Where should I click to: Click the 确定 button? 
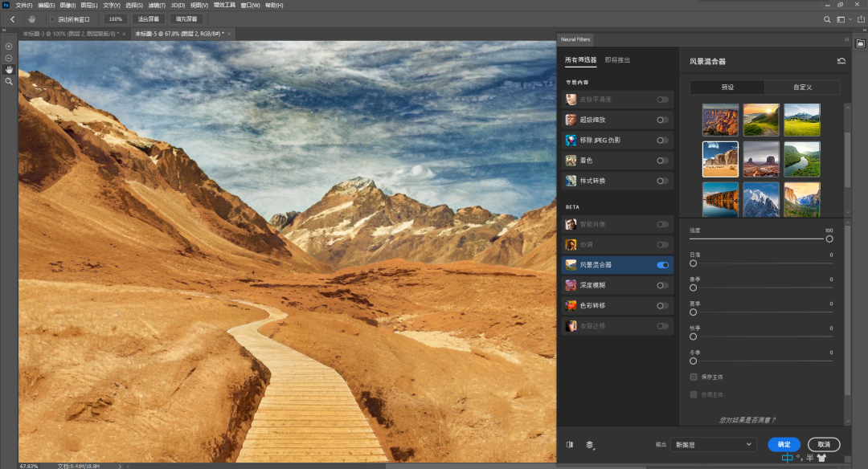pos(784,444)
